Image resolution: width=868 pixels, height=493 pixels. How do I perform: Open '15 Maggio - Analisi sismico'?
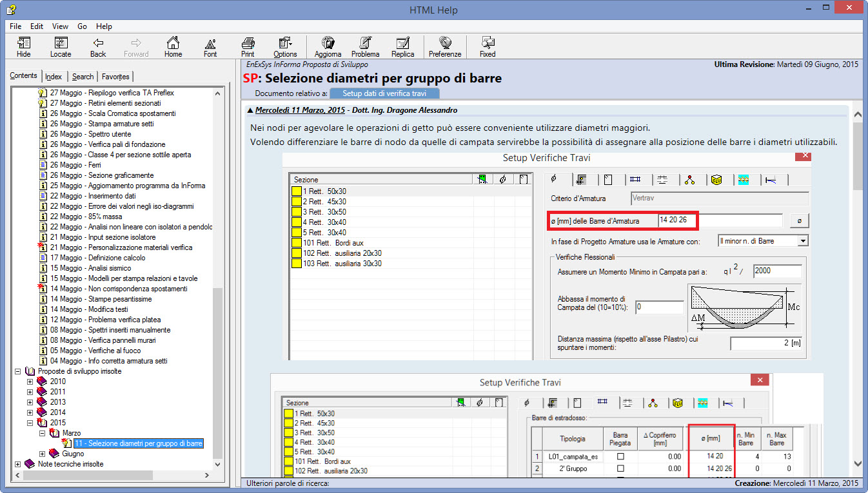tap(90, 268)
